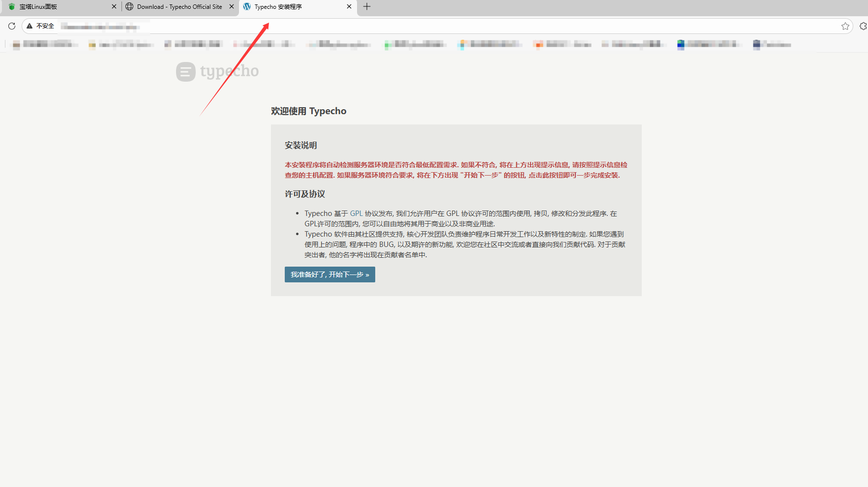The width and height of the screenshot is (868, 487).
Task: Open the GPL license link
Action: (356, 213)
